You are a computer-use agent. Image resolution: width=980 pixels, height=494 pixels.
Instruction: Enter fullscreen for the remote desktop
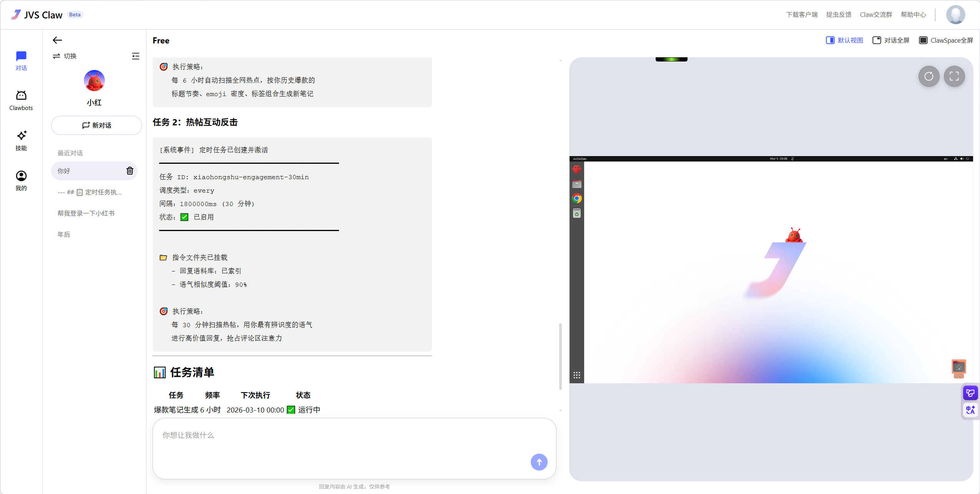(x=955, y=77)
